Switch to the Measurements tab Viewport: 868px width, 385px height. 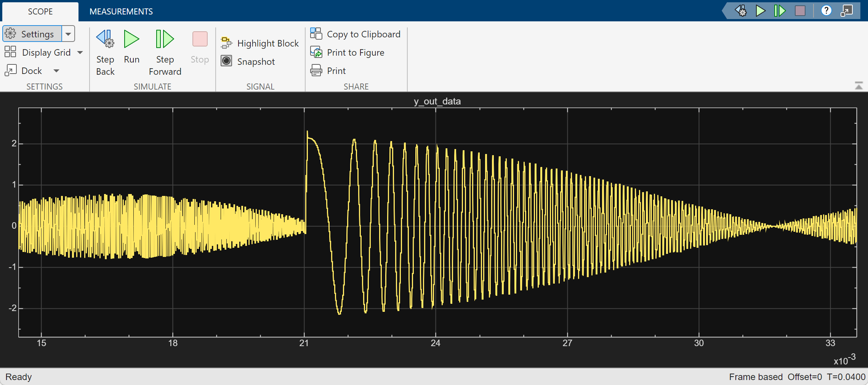[121, 11]
